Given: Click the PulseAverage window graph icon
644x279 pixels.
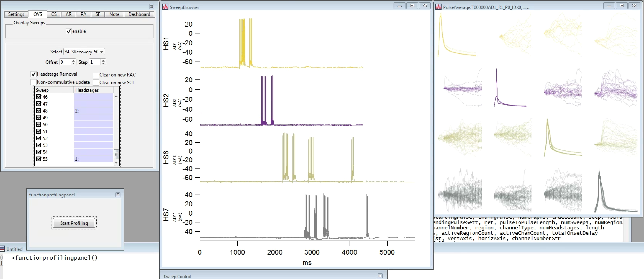Looking at the screenshot, I should [x=438, y=7].
